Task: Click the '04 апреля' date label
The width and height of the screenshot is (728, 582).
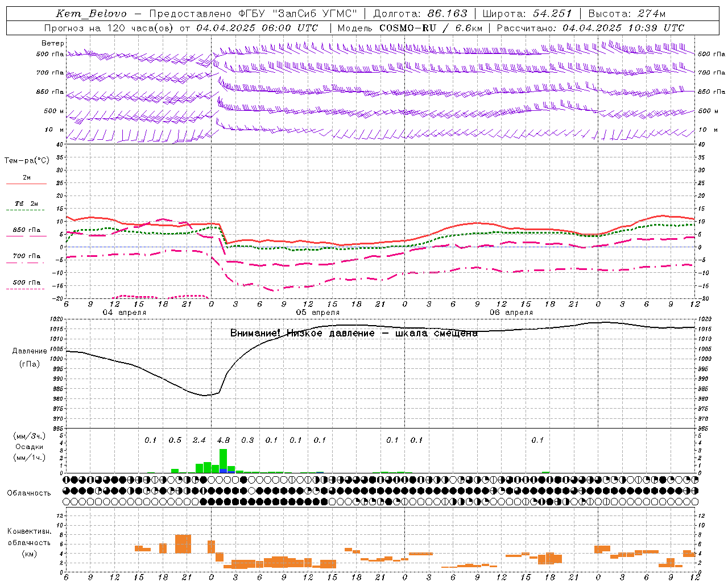Action: (x=124, y=313)
